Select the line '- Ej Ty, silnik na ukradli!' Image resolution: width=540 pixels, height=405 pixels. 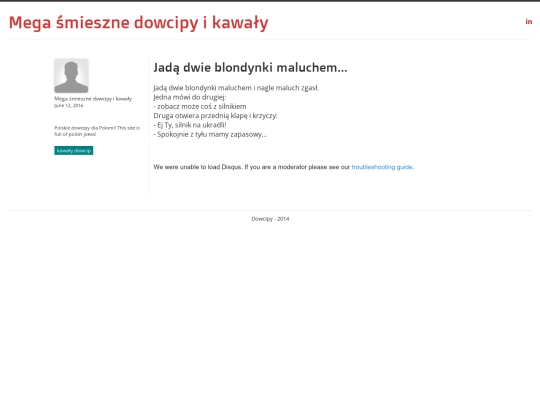click(x=190, y=125)
